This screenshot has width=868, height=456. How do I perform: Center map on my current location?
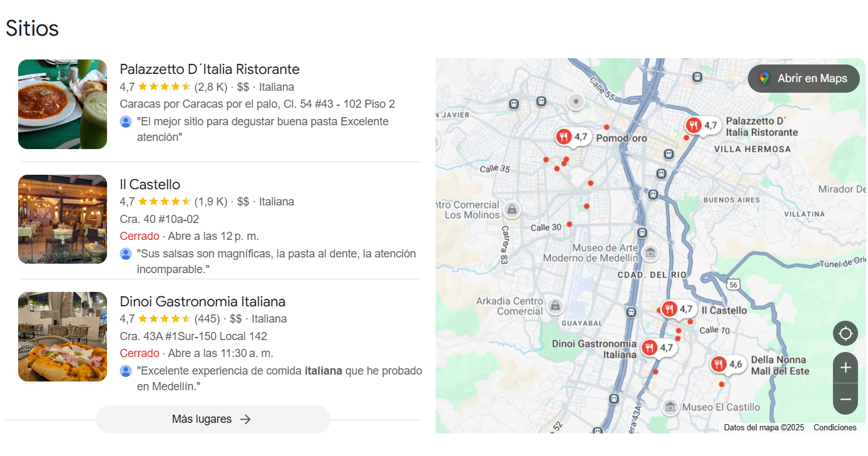tap(845, 333)
